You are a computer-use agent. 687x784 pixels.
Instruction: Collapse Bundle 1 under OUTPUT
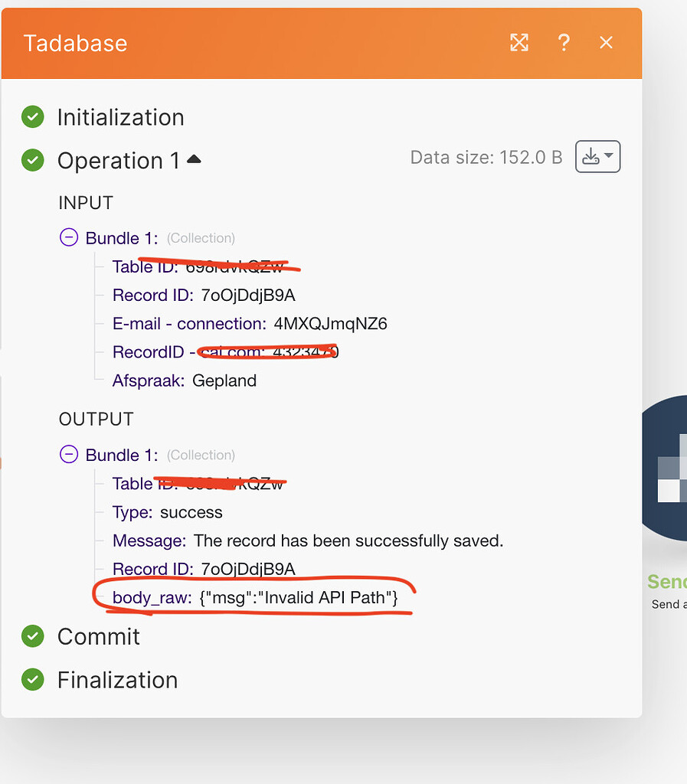point(69,454)
